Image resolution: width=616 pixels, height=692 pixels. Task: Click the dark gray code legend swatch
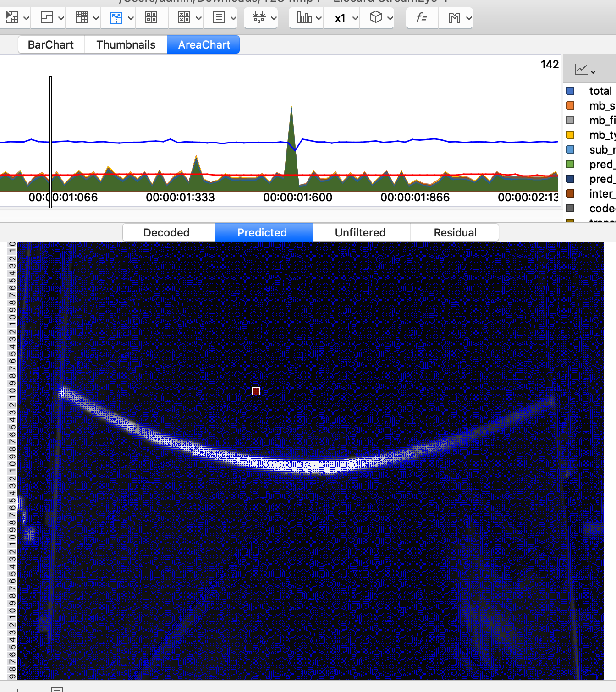(570, 208)
